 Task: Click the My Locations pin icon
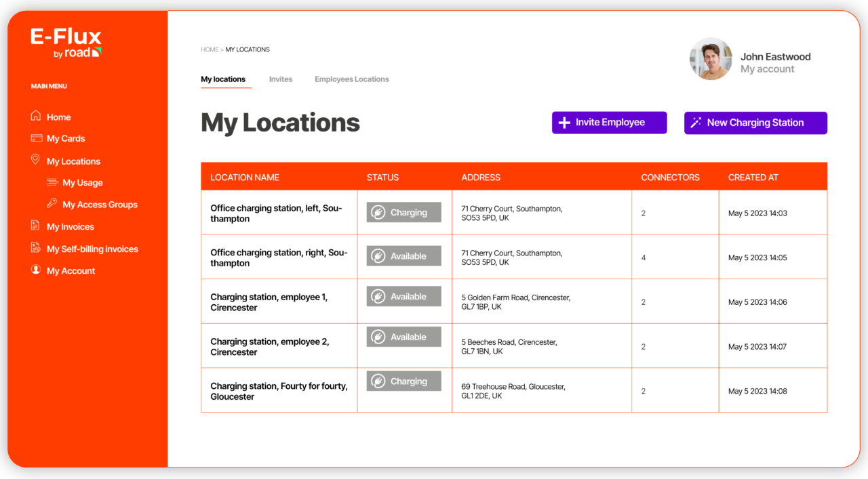(36, 161)
